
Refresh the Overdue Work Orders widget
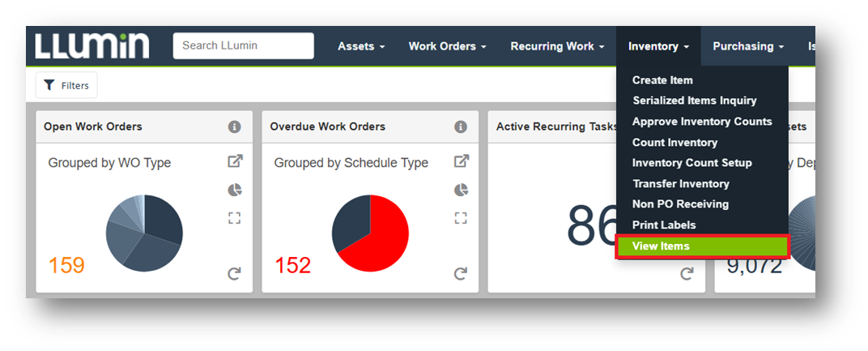(461, 274)
